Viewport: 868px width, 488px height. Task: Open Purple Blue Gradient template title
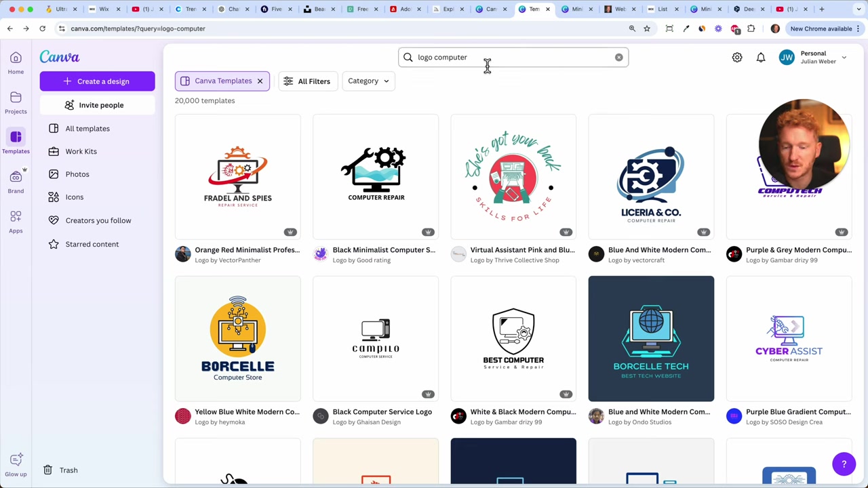coord(798,411)
